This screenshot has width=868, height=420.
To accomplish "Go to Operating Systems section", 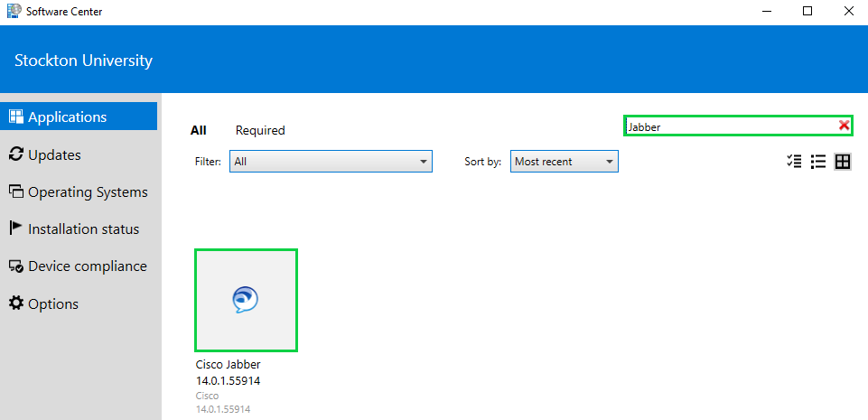I will coord(79,192).
